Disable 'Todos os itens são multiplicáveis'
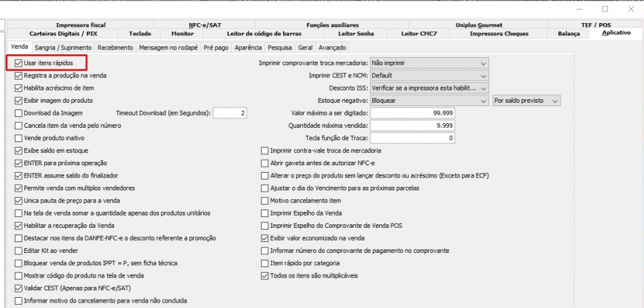644x308 pixels. pyautogui.click(x=265, y=276)
